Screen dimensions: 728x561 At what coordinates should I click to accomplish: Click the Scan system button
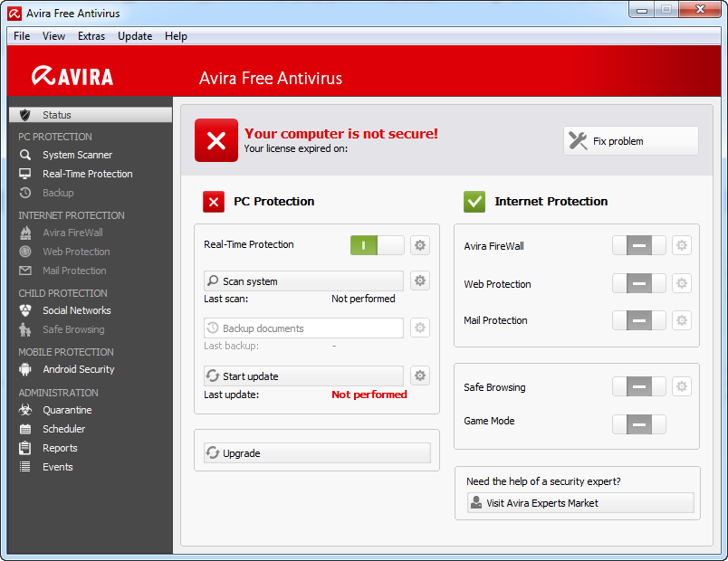[x=303, y=280]
